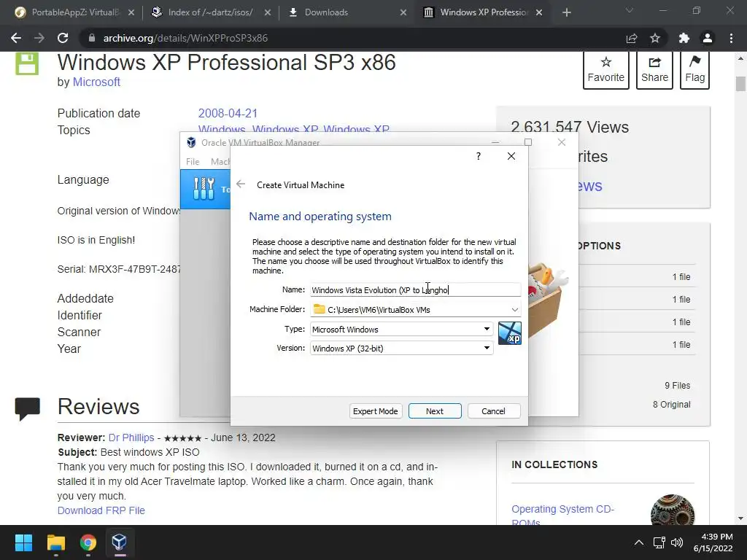Viewport: 747px width, 560px height.
Task: Open the Download FRP File link
Action: point(101,510)
